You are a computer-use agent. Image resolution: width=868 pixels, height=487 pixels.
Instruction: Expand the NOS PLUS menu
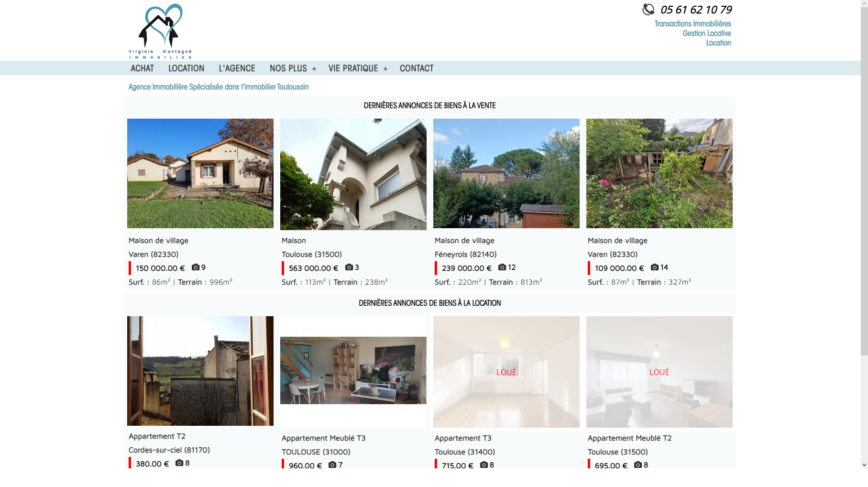tap(292, 68)
